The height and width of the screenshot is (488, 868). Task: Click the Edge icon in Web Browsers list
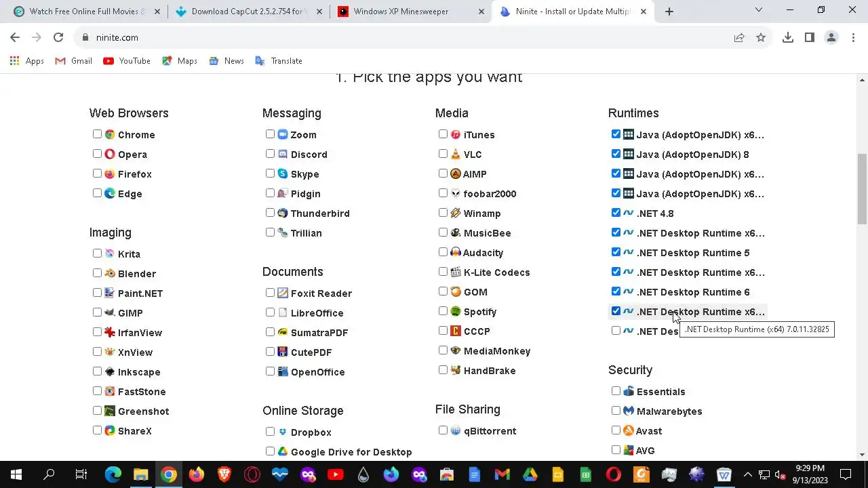pyautogui.click(x=110, y=193)
